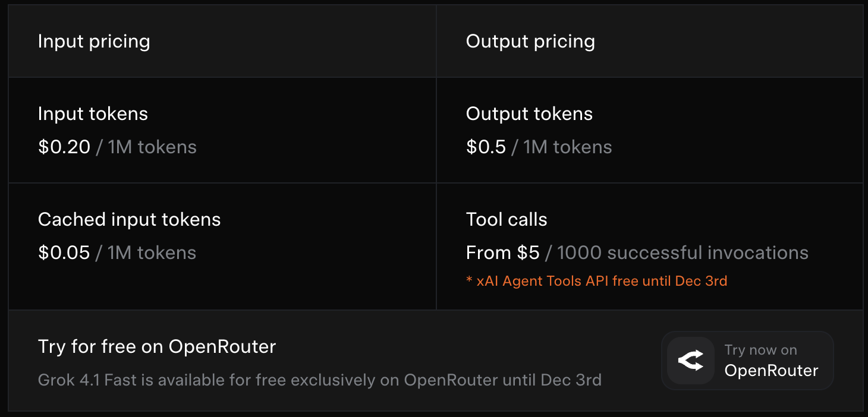
Task: Click the 'From $5' tool calls price
Action: point(502,252)
